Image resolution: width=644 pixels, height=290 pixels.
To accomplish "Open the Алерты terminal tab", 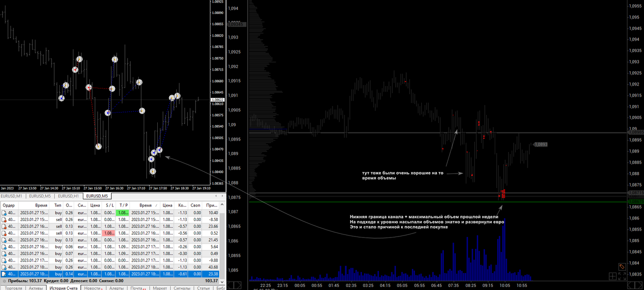I will coord(116,288).
